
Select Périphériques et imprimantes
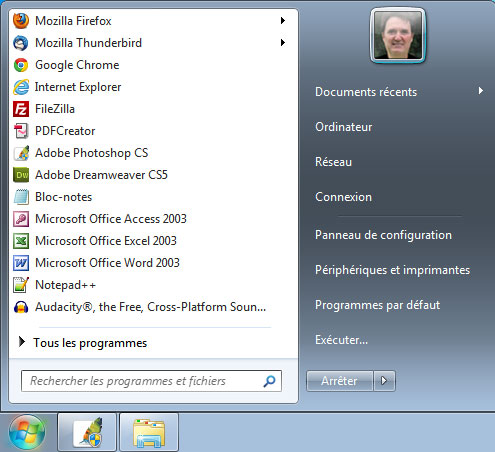click(x=392, y=270)
